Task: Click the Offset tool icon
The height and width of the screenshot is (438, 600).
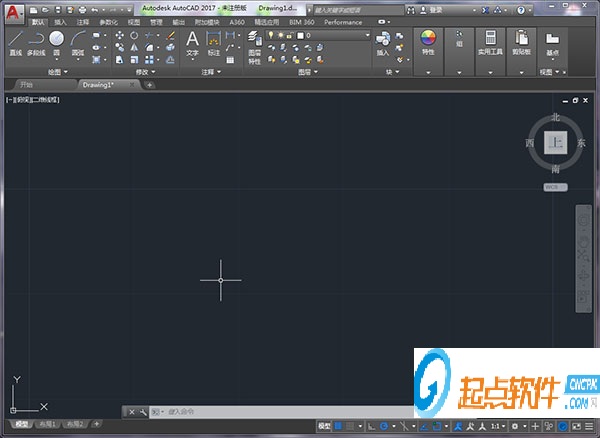Action: (171, 60)
